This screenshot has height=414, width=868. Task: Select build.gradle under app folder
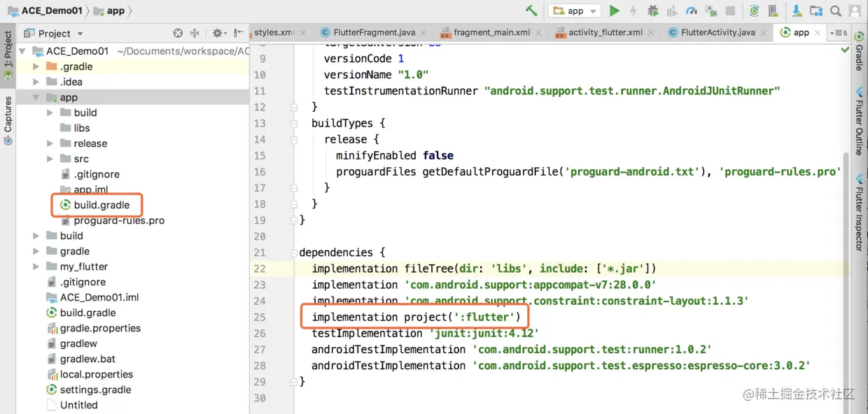point(95,205)
